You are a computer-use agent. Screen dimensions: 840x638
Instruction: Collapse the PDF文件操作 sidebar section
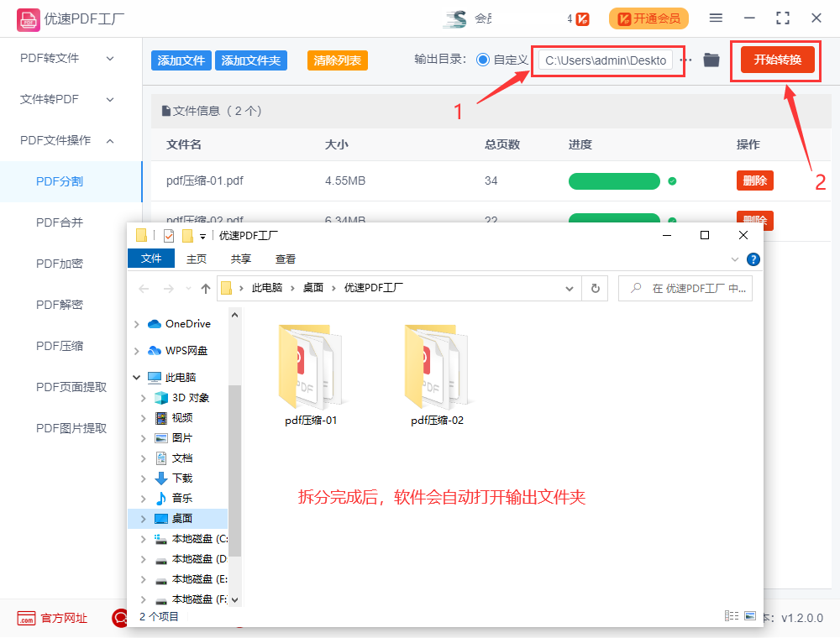click(x=109, y=141)
